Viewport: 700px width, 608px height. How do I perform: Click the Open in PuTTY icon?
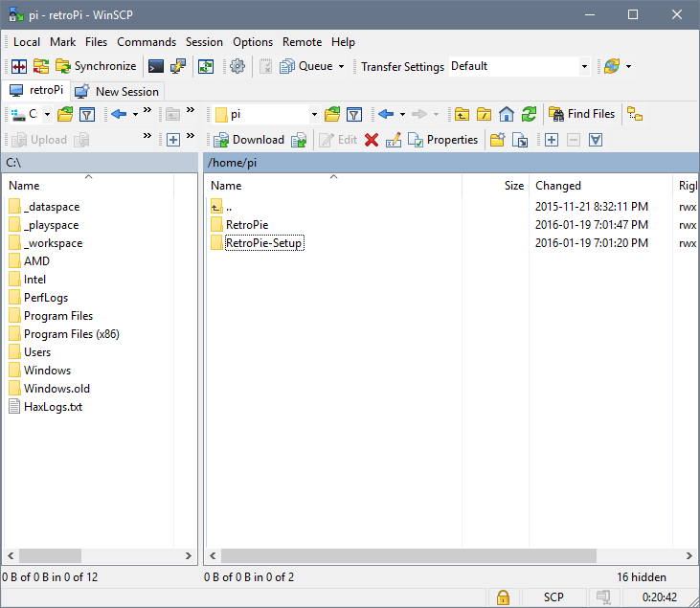coord(178,66)
